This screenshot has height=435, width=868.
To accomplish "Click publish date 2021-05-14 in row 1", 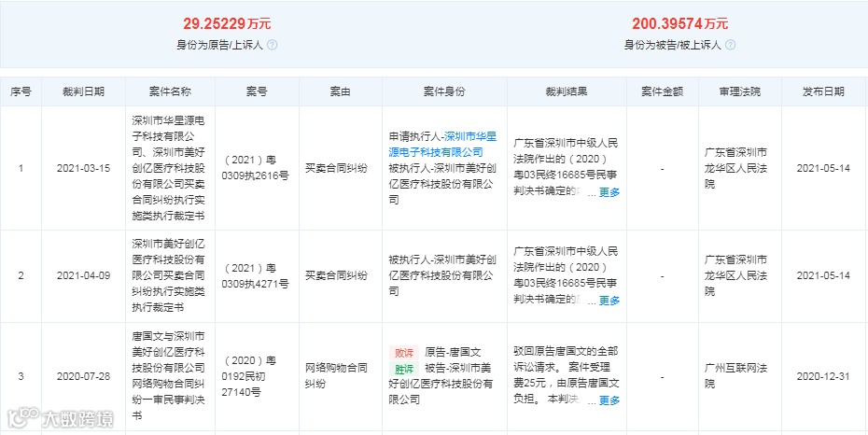I will (x=823, y=168).
